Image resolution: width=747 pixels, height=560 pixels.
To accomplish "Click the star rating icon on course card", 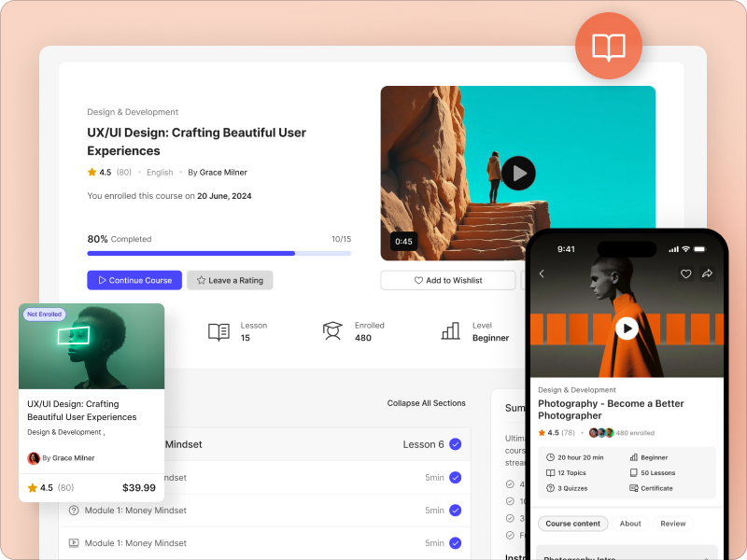I will [x=33, y=487].
